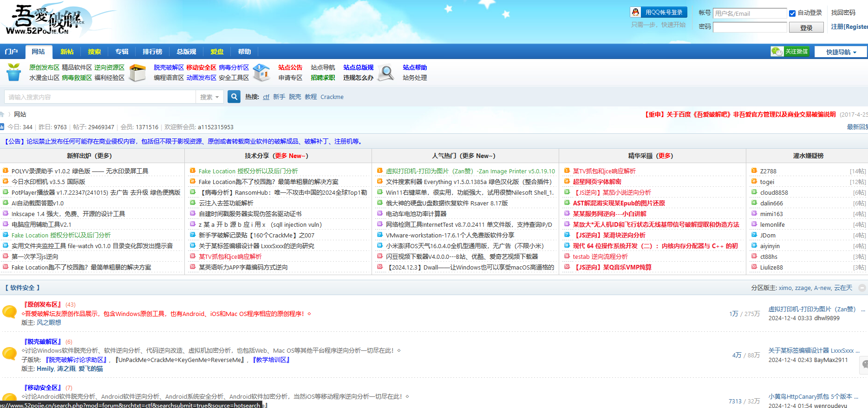The image size is (868, 408).
Task: Click the house announcements icon
Action: click(261, 72)
